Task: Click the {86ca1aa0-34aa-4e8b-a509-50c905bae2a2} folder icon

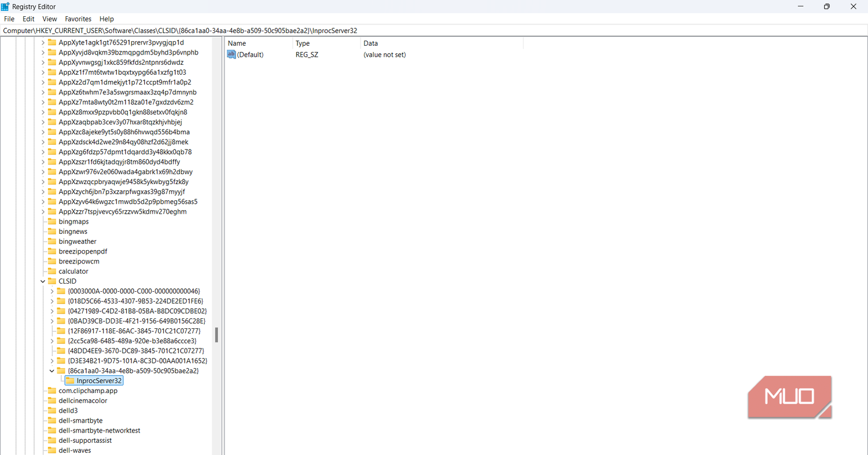Action: coord(61,370)
